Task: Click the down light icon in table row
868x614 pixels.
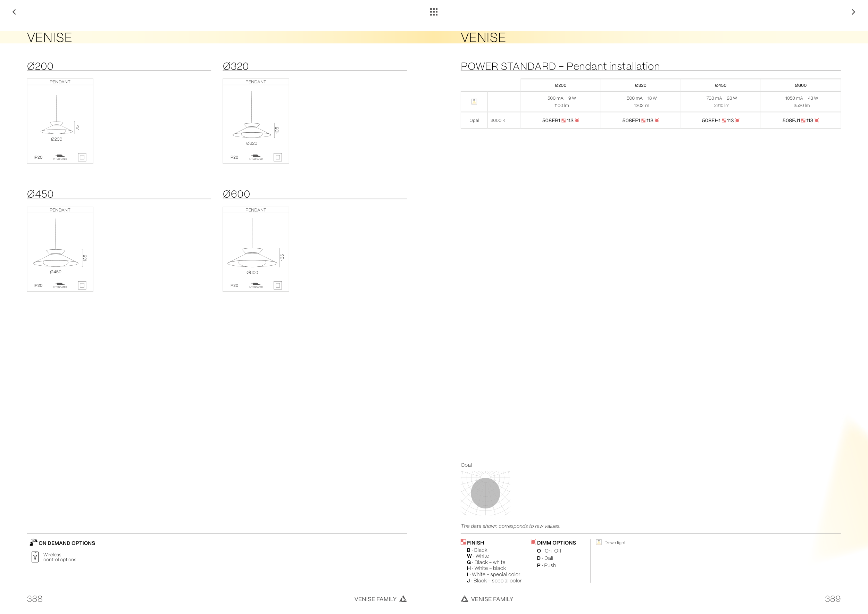Action: pyautogui.click(x=474, y=101)
